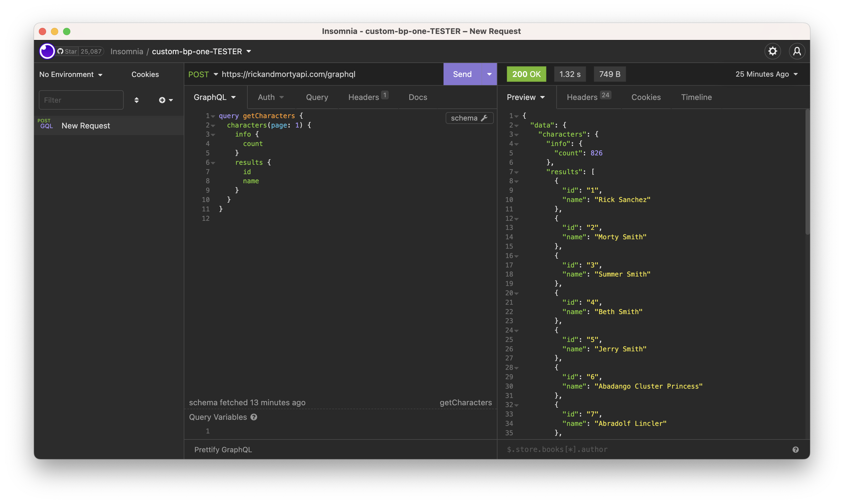
Task: Collapse query line 1 fold arrow
Action: click(213, 116)
